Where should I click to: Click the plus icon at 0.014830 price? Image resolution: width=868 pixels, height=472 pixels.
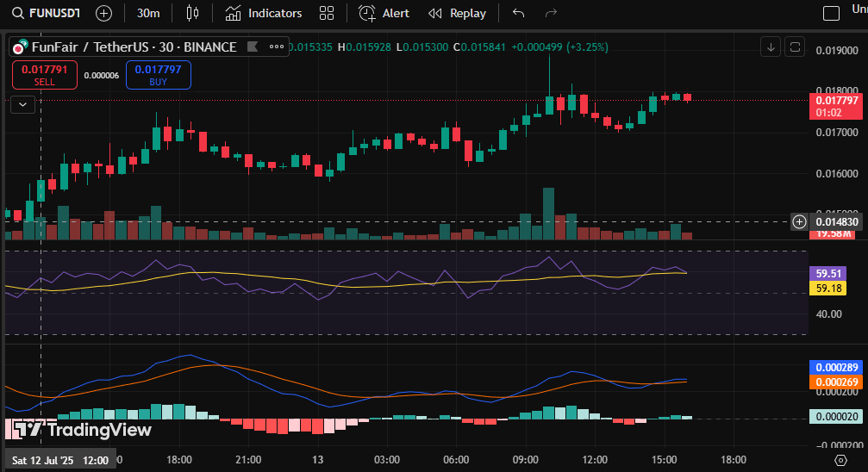(800, 222)
